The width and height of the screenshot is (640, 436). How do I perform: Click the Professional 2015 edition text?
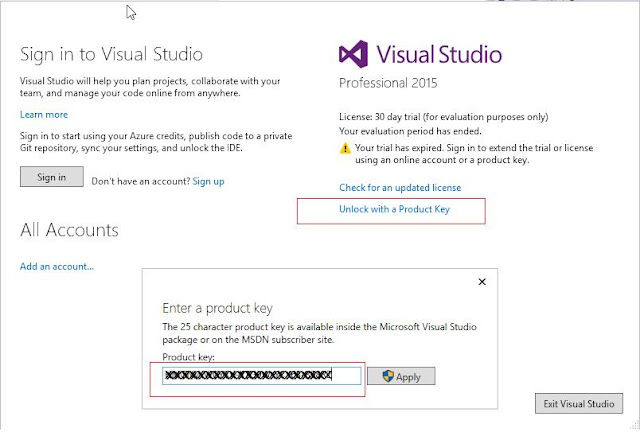click(x=388, y=81)
